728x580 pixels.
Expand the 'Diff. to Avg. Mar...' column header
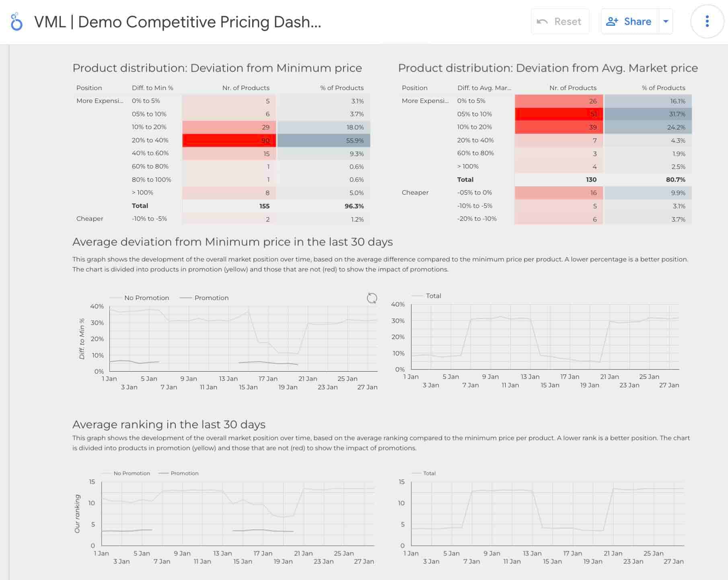485,88
